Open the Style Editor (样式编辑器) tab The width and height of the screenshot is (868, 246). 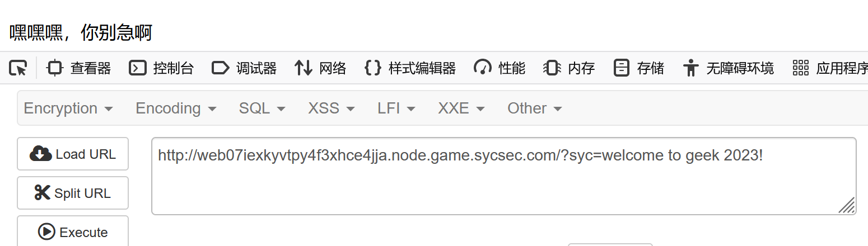coord(410,68)
